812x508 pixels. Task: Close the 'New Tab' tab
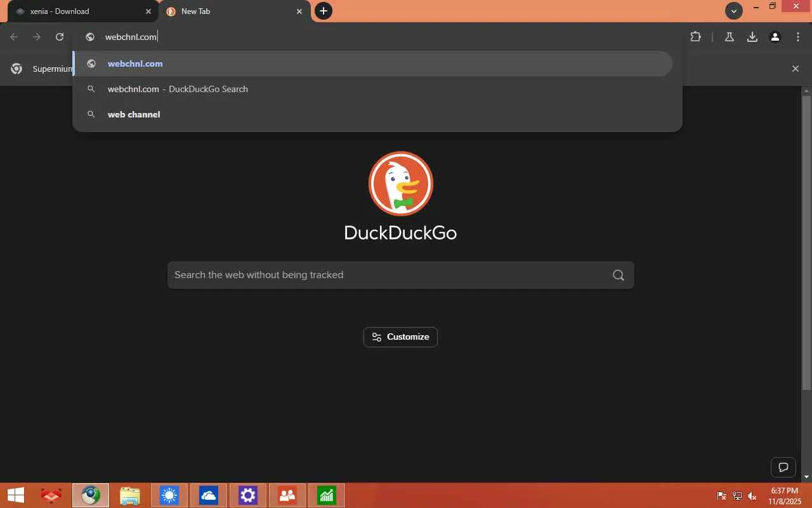[300, 11]
